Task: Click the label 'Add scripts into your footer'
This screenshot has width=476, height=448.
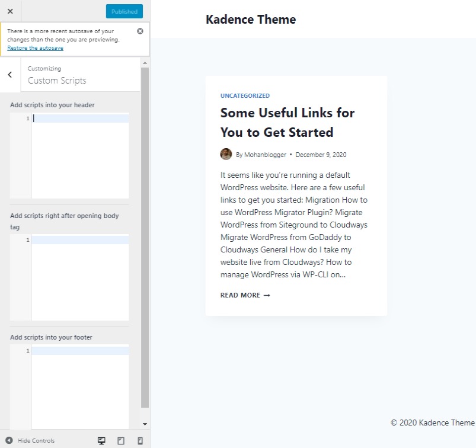Action: pos(51,337)
